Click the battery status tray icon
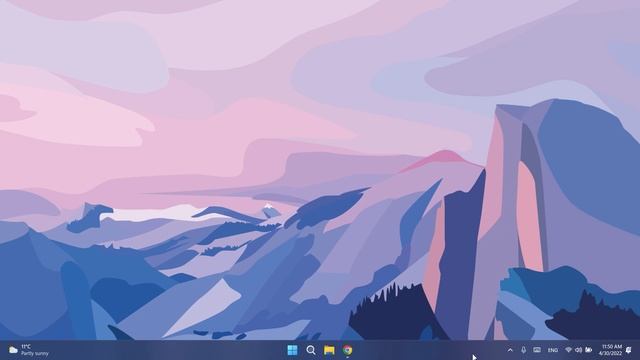Image resolution: width=640 pixels, height=360 pixels. coord(589,350)
